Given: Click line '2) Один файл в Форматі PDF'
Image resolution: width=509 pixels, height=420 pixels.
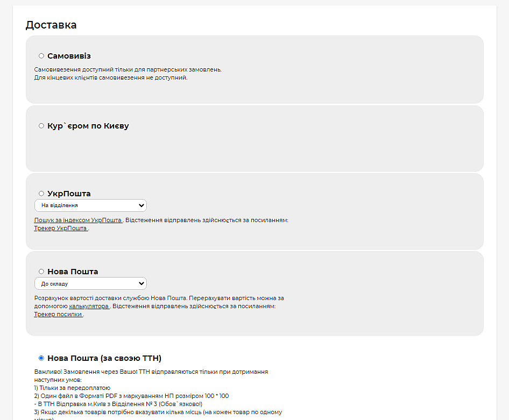Looking at the screenshot, I should pyautogui.click(x=131, y=396).
